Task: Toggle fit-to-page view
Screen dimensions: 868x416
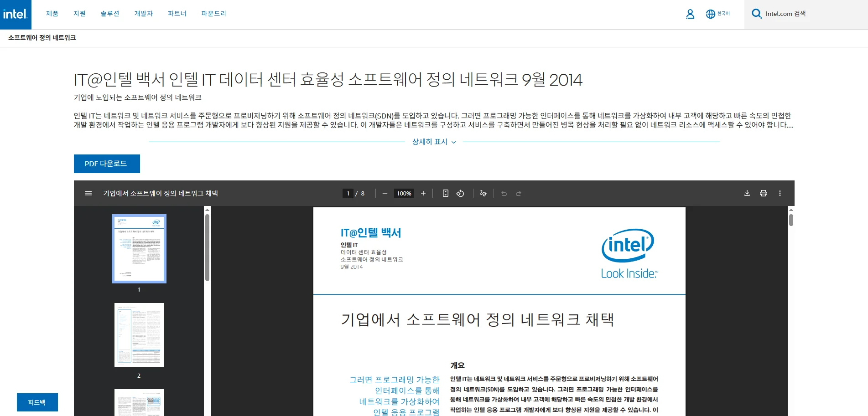Action: click(x=445, y=193)
